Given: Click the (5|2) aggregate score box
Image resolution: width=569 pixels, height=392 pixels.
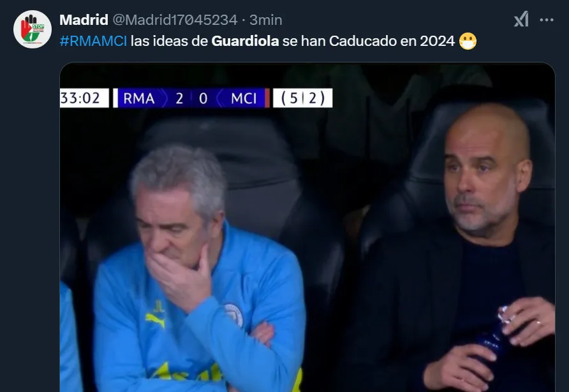Looking at the screenshot, I should pos(302,98).
